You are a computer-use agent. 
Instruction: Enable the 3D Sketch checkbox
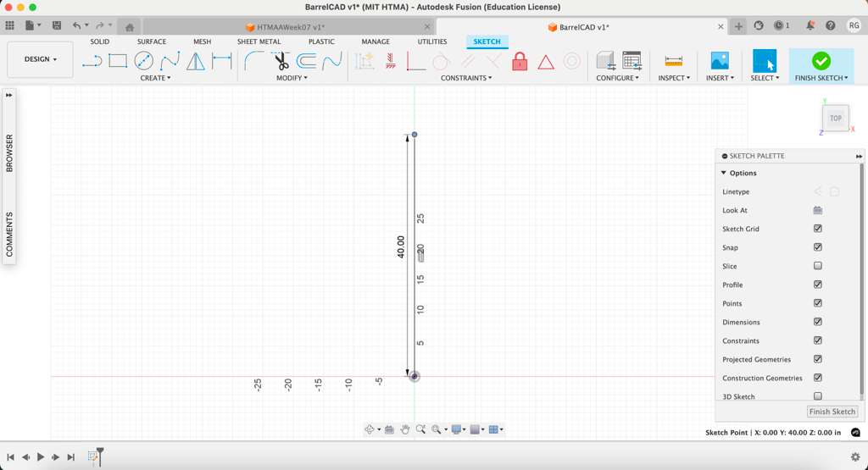tap(818, 396)
